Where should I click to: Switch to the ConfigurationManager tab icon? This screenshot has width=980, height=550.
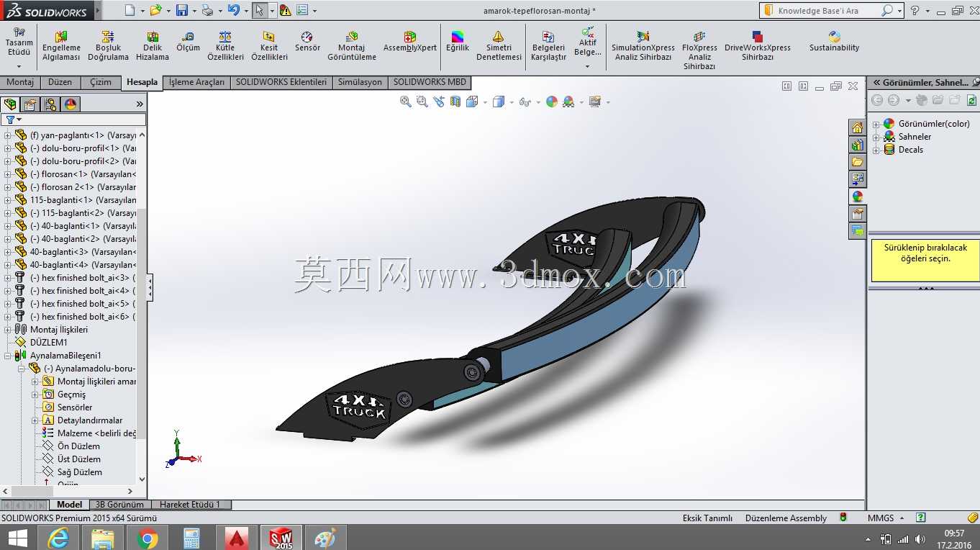[x=50, y=104]
